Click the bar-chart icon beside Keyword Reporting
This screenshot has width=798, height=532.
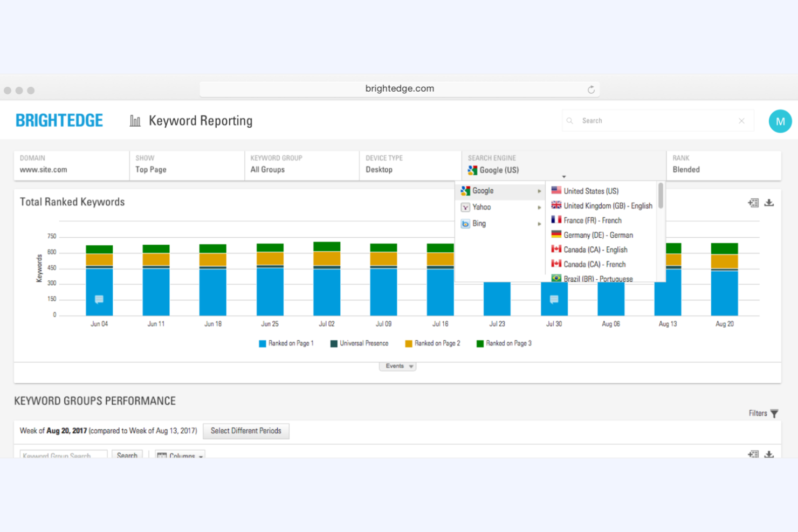pos(135,120)
